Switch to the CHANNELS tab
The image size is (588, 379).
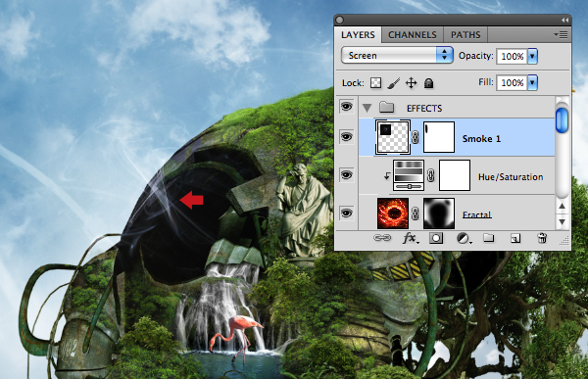click(413, 35)
